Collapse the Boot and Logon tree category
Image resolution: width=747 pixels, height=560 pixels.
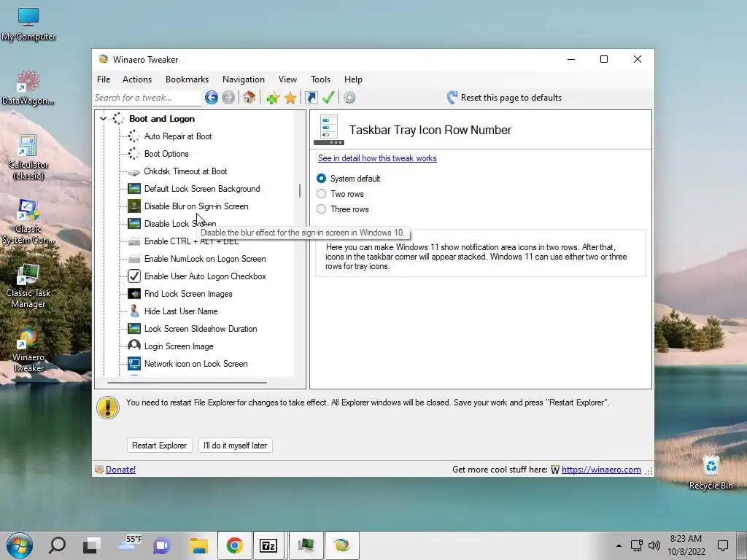(103, 119)
